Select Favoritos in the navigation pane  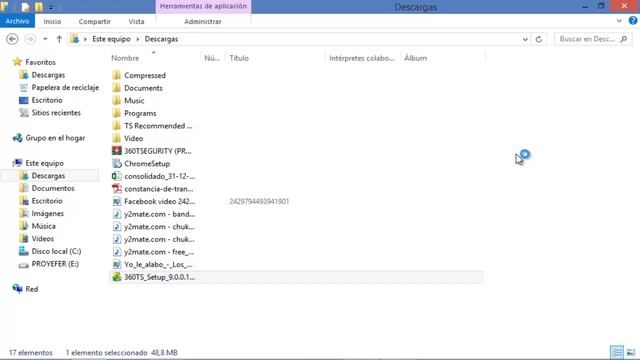(x=40, y=62)
